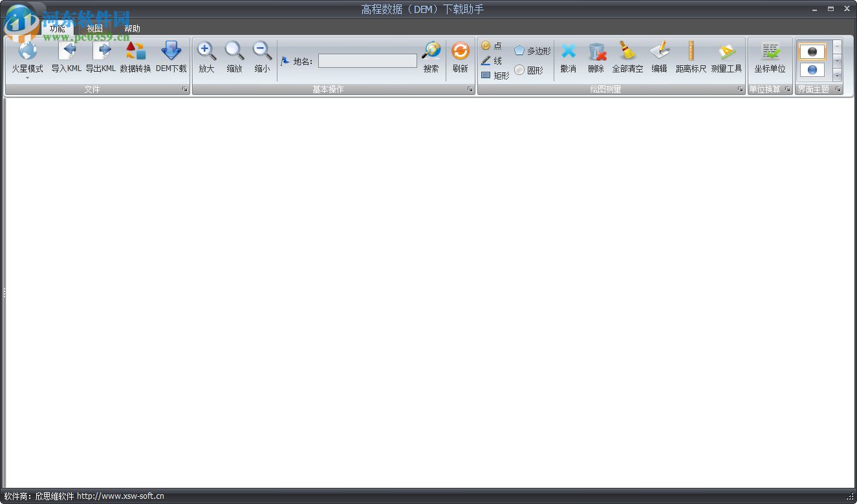Open the 基本操作 group dialog launcher
Image resolution: width=857 pixels, height=504 pixels.
click(x=470, y=89)
